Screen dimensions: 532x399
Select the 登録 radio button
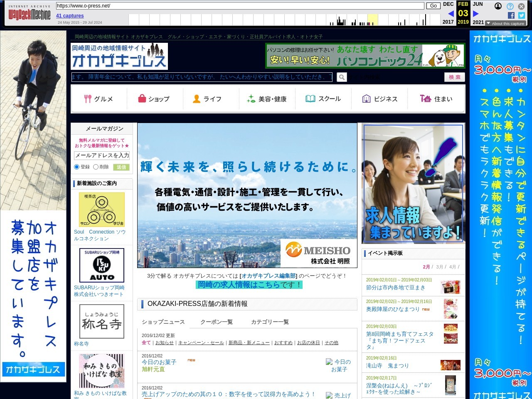coord(76,167)
